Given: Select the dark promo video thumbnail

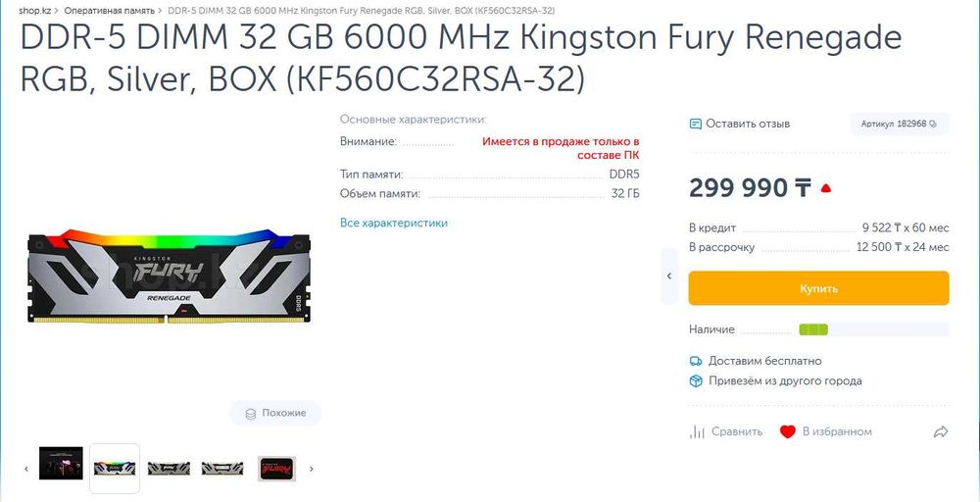Looking at the screenshot, I should 61,464.
